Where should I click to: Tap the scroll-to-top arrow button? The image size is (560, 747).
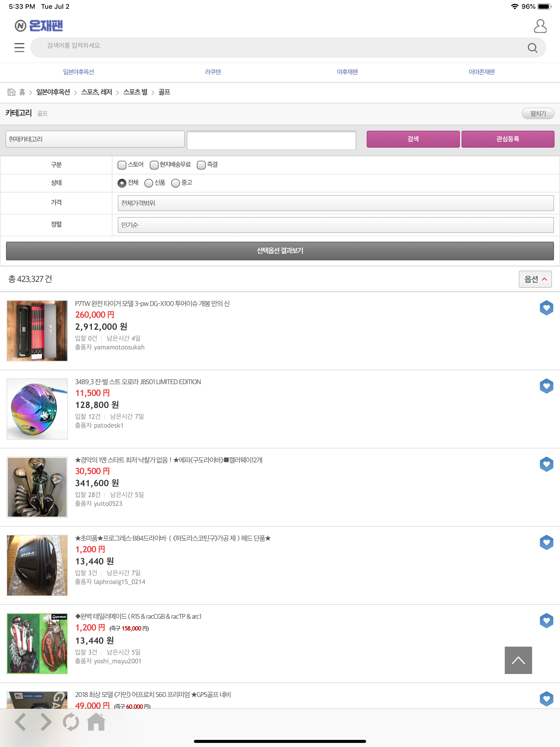[x=518, y=660]
